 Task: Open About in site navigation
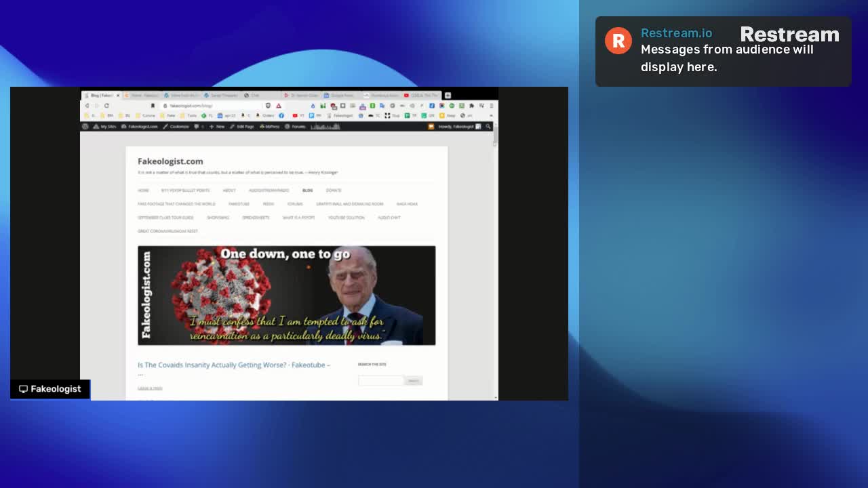click(229, 190)
